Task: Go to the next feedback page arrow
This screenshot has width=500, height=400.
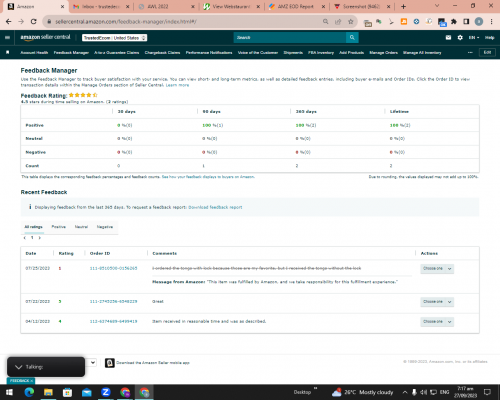Action: click(40, 238)
